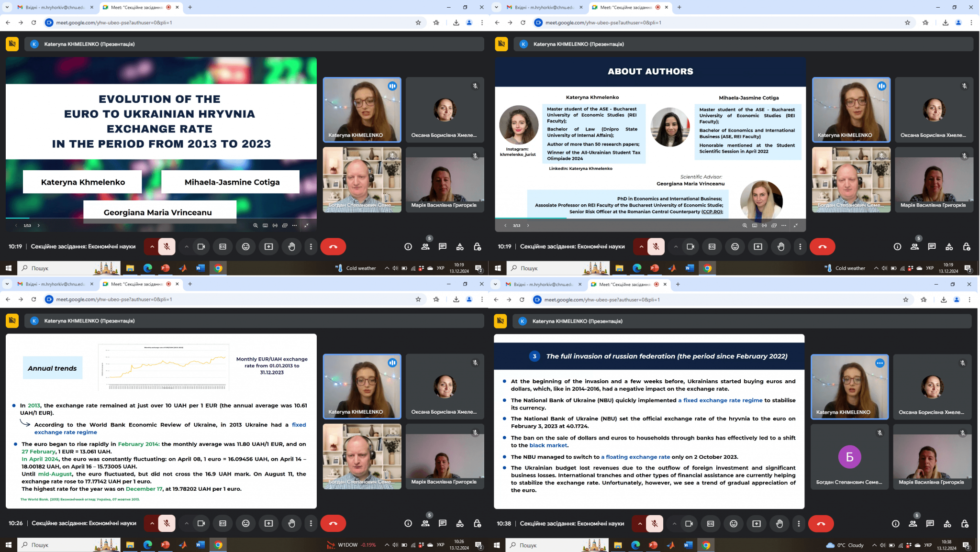This screenshot has height=552, width=980.
Task: Toggle camera in the About Authors window
Action: (690, 247)
